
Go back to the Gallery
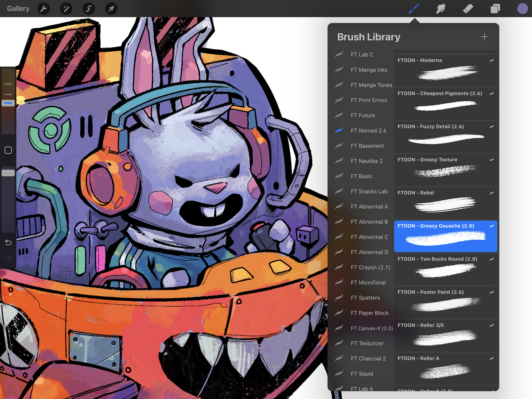18,9
